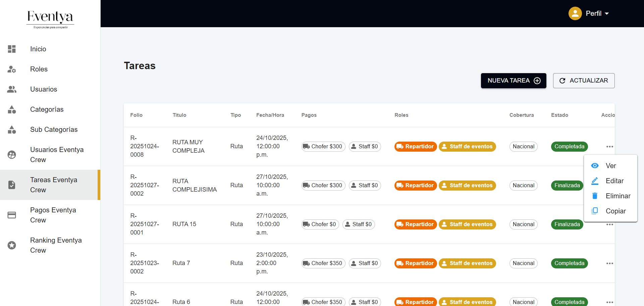Click the Roles gear-person icon
644x306 pixels.
pyautogui.click(x=12, y=69)
